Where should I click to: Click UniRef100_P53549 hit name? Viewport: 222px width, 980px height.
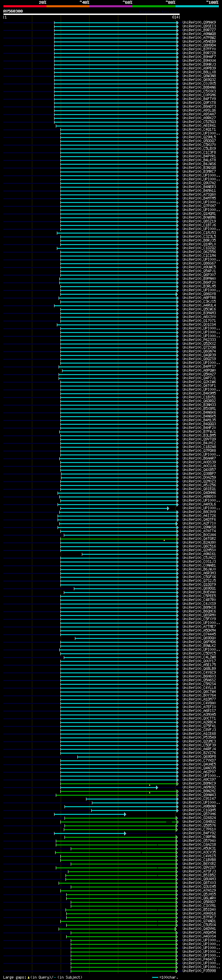(x=199, y=738)
